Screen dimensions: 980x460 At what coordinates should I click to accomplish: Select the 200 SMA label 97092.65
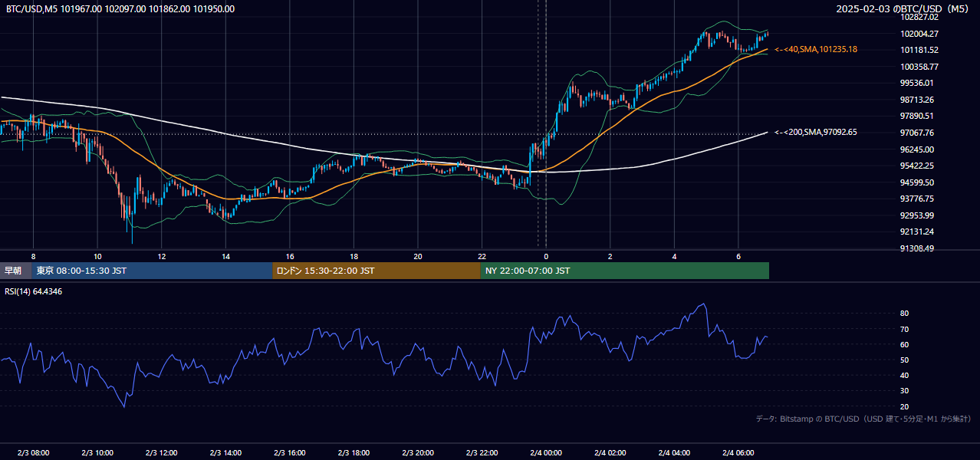[816, 132]
